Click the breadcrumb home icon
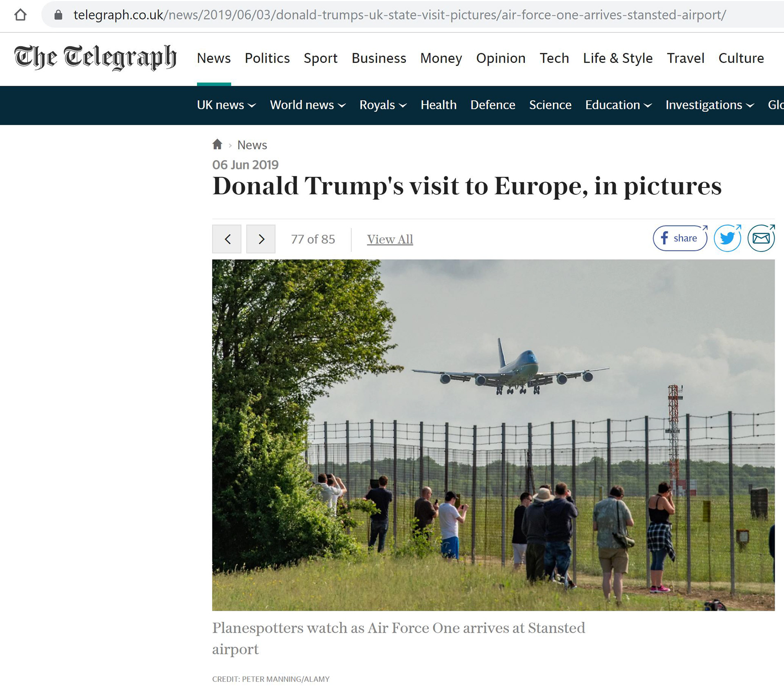The width and height of the screenshot is (784, 692). [217, 144]
